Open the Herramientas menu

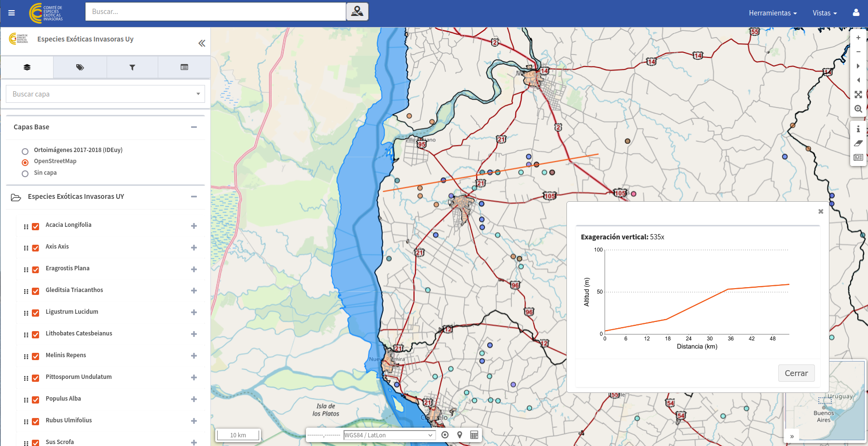tap(772, 13)
